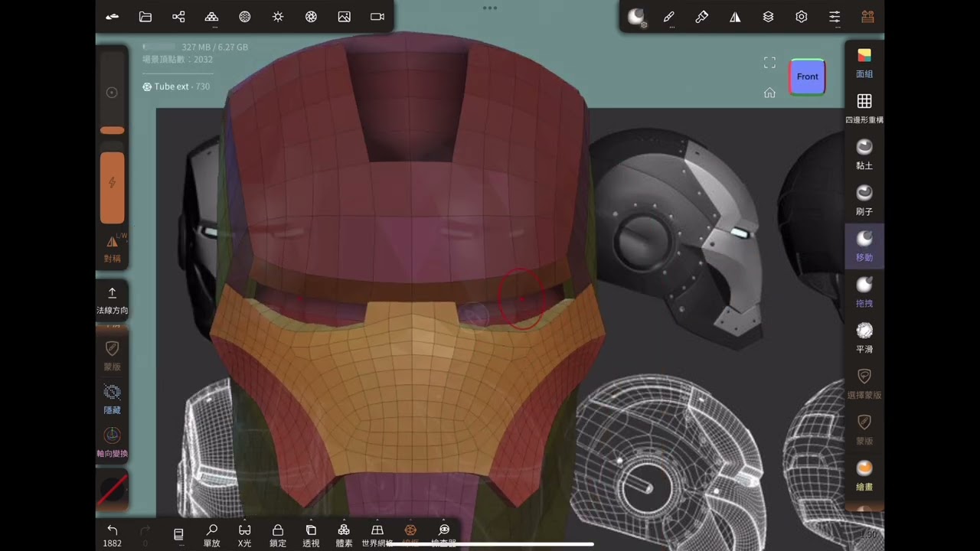Select the 拖拽 drag tool
This screenshot has height=551, width=980.
click(x=864, y=292)
